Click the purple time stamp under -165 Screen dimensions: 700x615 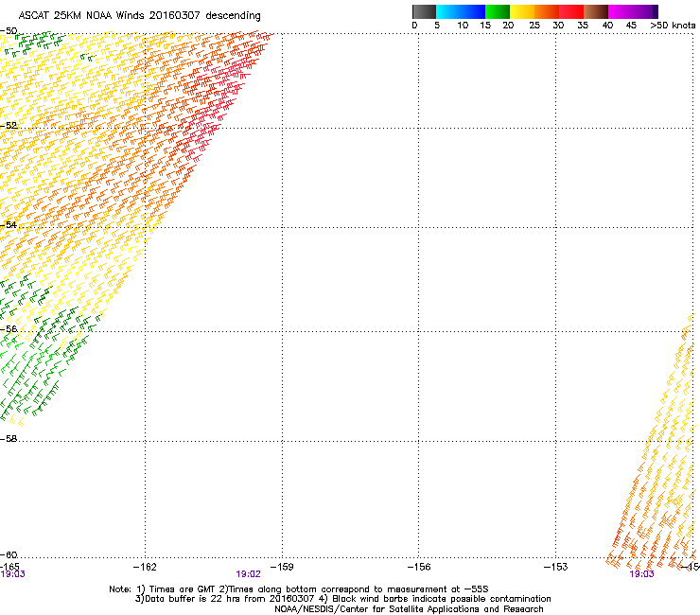(13, 574)
